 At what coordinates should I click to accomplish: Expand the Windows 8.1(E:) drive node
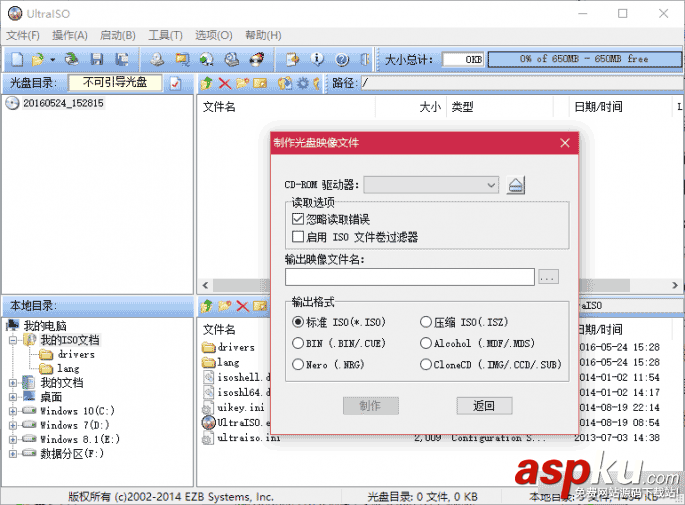13,439
